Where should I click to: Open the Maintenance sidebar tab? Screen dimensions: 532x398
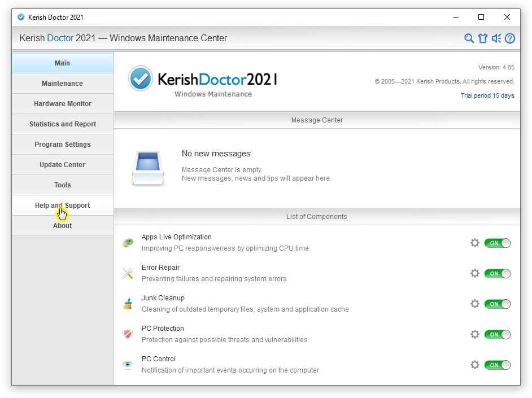coord(62,84)
